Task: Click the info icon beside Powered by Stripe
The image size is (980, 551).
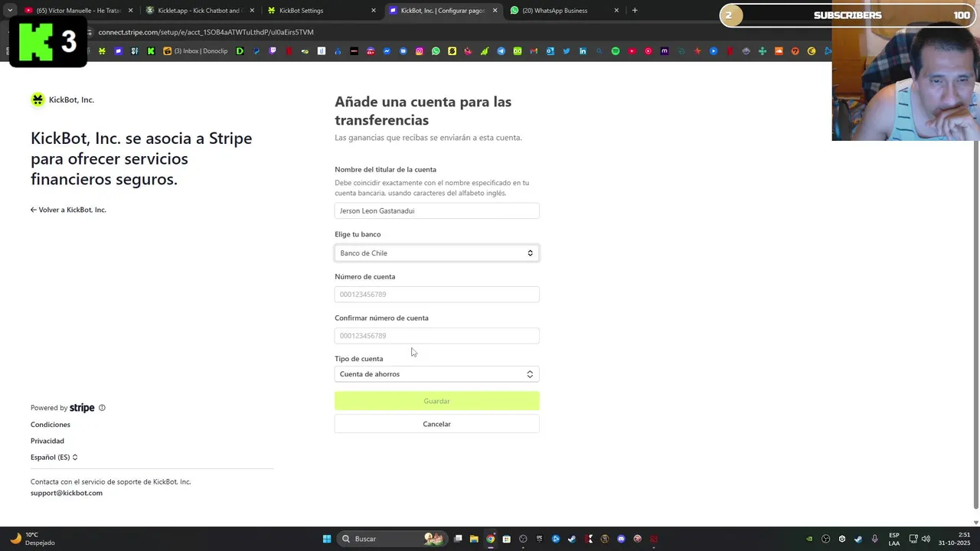Action: tap(102, 408)
